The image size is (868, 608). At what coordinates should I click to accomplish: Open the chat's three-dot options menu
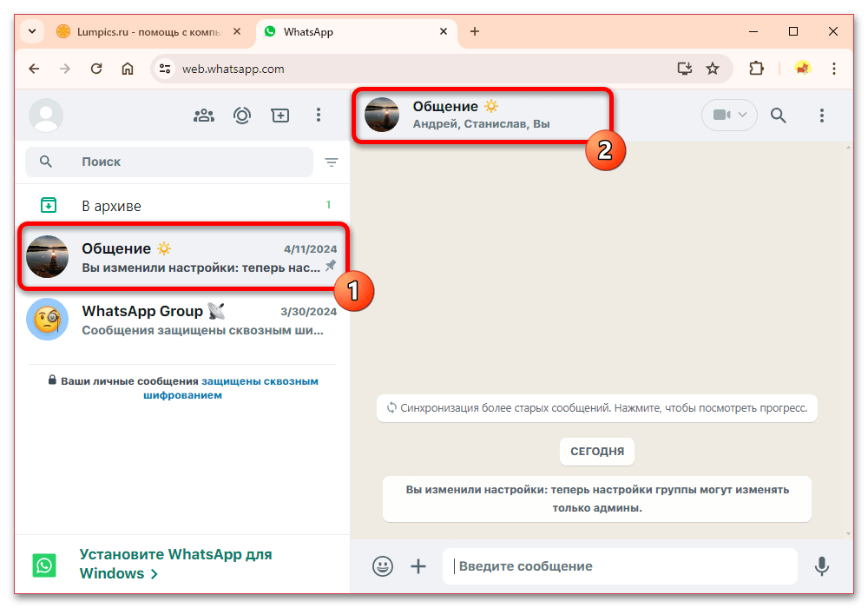[x=821, y=116]
